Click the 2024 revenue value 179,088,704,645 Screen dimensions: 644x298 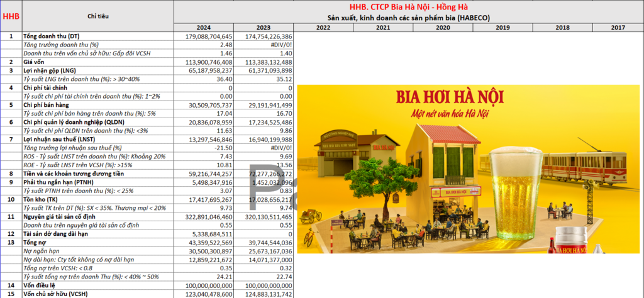point(203,36)
